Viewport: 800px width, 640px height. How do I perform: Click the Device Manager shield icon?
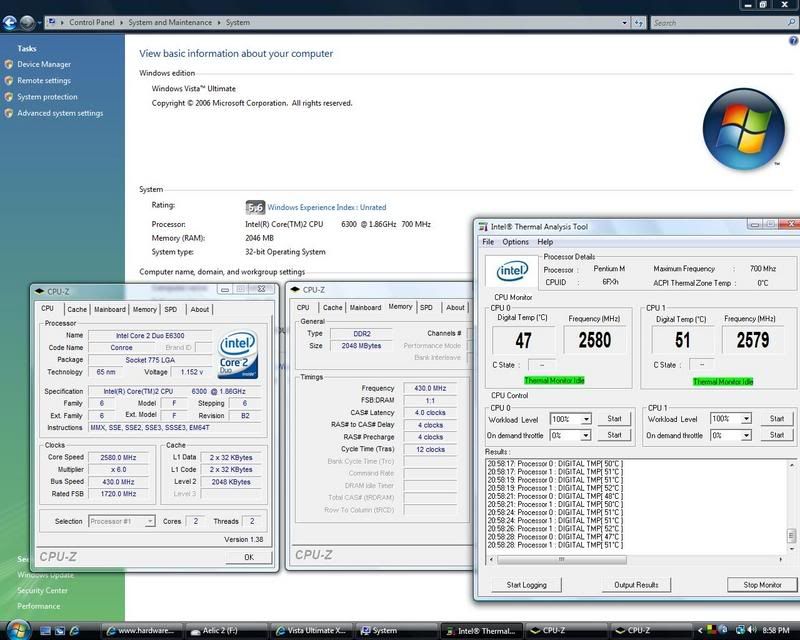tap(8, 65)
